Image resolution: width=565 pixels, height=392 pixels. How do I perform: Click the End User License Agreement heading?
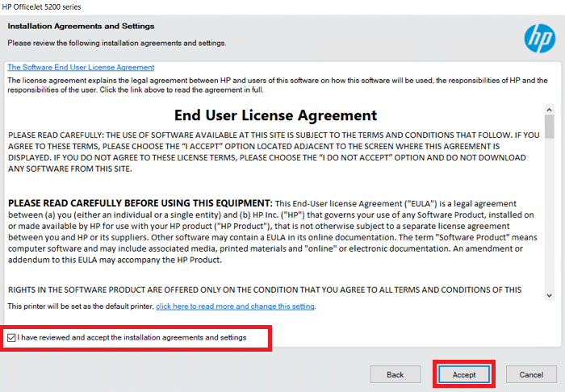tap(276, 115)
